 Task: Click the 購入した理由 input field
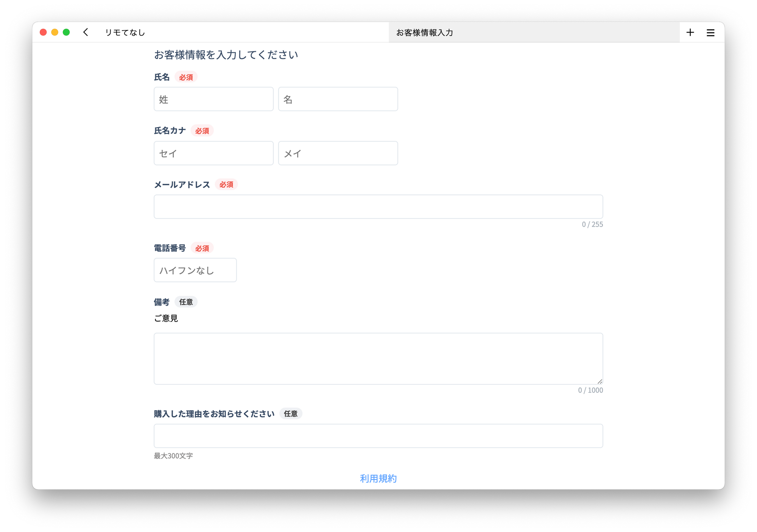click(378, 436)
